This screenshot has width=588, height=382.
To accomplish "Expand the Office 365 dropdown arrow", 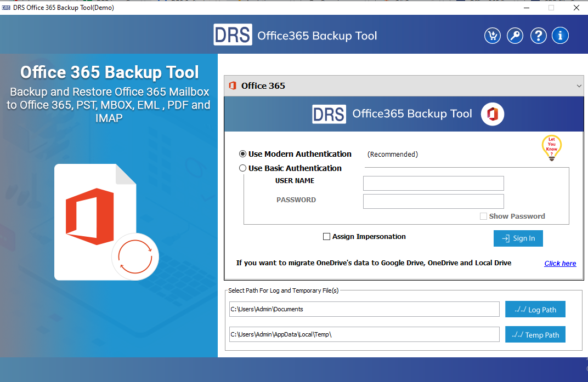I will [579, 86].
